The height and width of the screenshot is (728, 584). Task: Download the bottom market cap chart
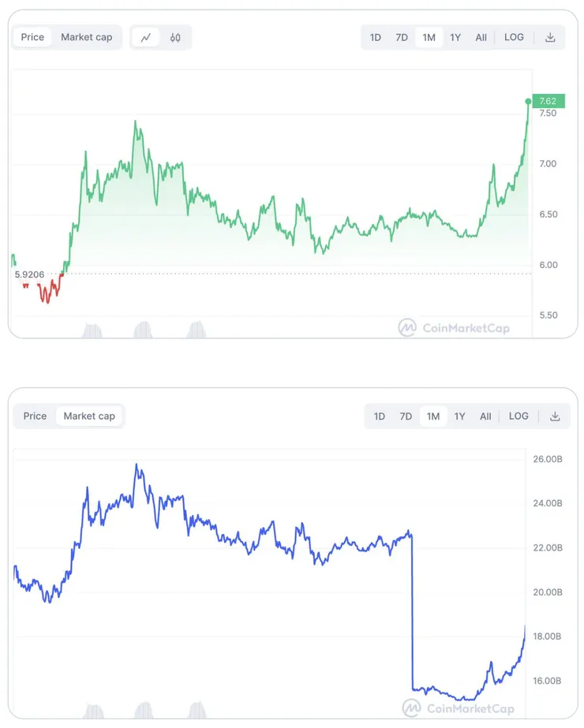pos(555,416)
